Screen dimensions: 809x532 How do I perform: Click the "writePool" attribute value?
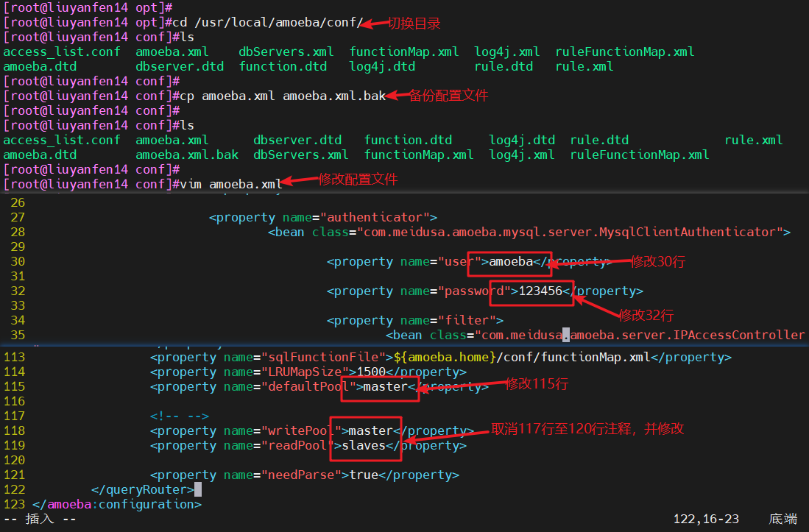pos(301,430)
